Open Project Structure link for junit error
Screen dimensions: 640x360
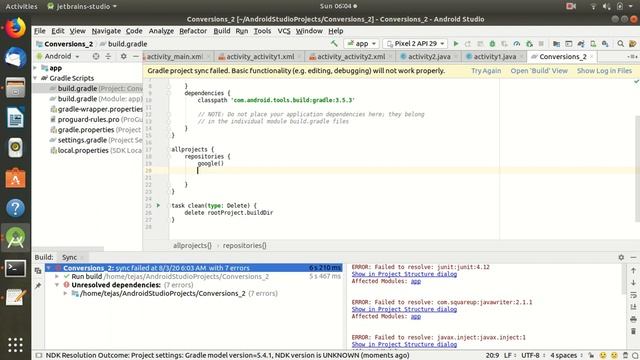(x=404, y=274)
